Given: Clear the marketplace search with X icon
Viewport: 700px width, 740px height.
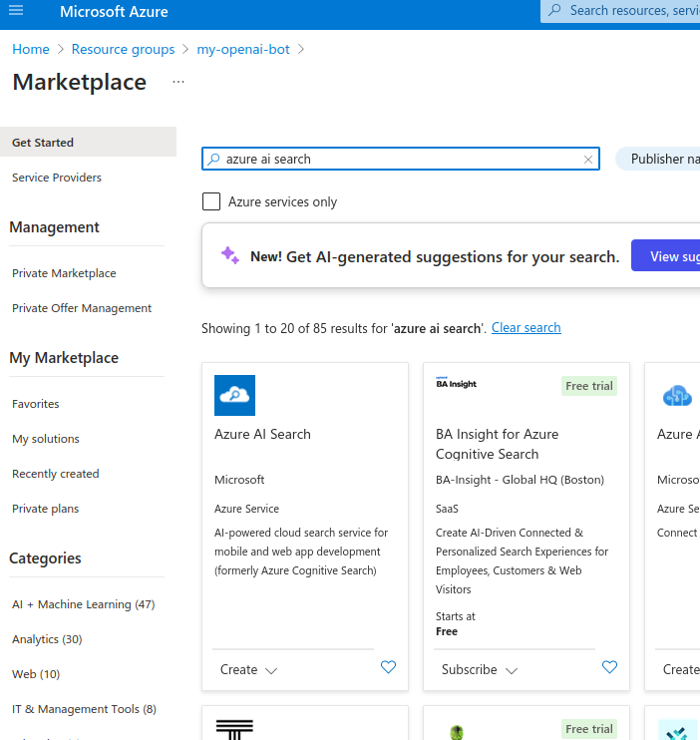Looking at the screenshot, I should [x=588, y=160].
